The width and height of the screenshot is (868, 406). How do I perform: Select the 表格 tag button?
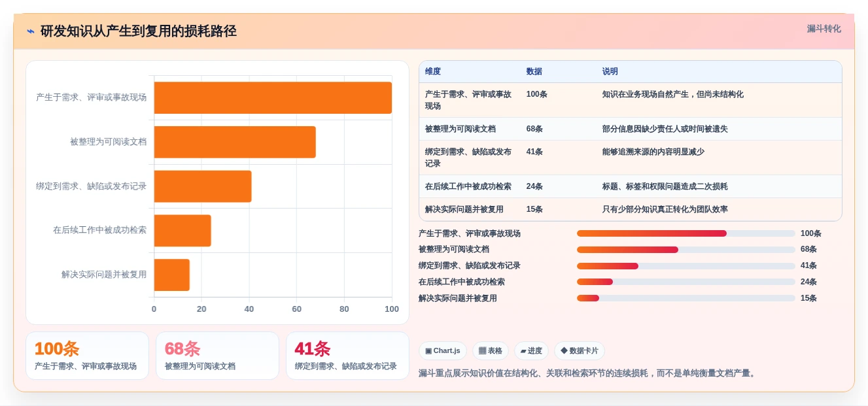point(491,350)
